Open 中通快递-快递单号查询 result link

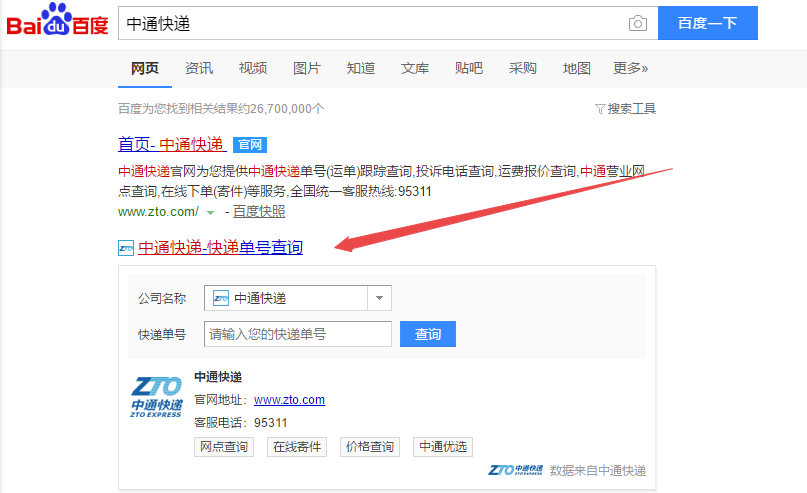click(x=220, y=248)
